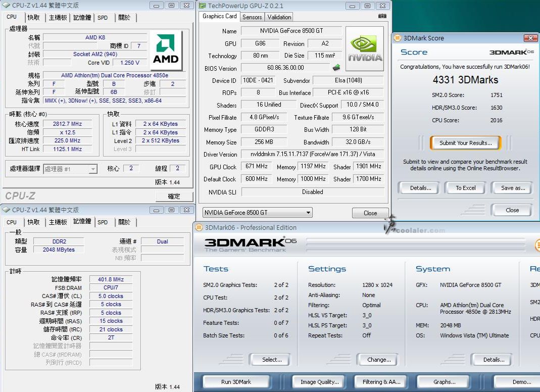Click the Memory Type value "GDDR3"
This screenshot has width=540, height=392.
point(264,129)
